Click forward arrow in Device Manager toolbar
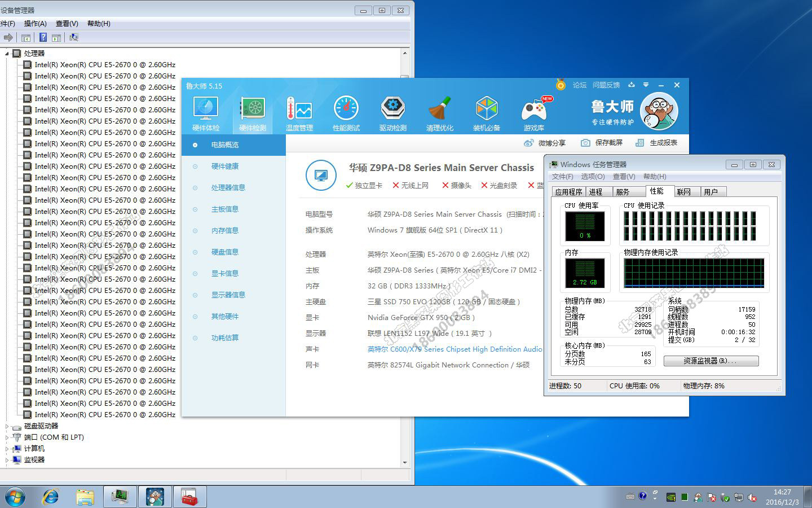Image resolution: width=812 pixels, height=508 pixels. point(8,37)
